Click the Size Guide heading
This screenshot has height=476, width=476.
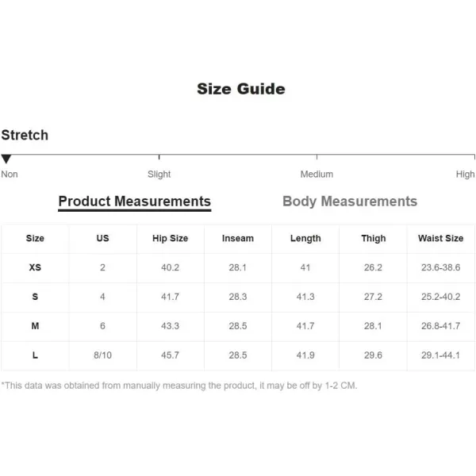point(240,89)
